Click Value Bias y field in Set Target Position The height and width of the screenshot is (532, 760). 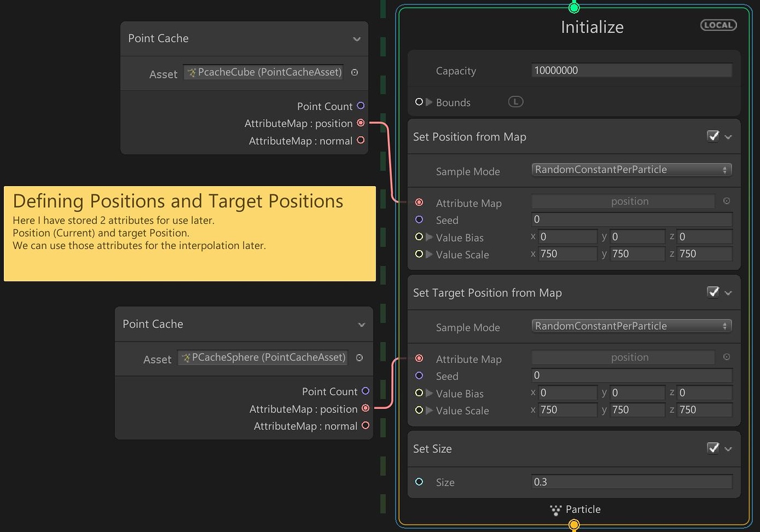(637, 393)
